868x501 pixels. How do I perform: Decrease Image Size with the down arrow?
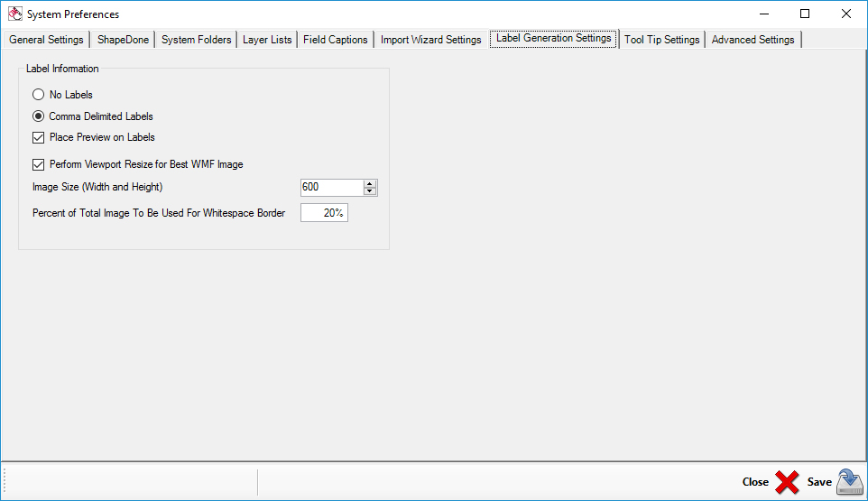coord(370,191)
